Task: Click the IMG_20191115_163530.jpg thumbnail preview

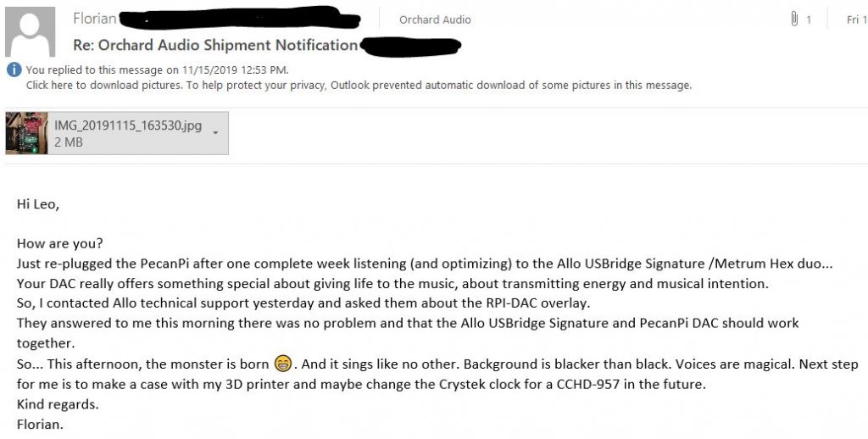Action: pos(26,133)
